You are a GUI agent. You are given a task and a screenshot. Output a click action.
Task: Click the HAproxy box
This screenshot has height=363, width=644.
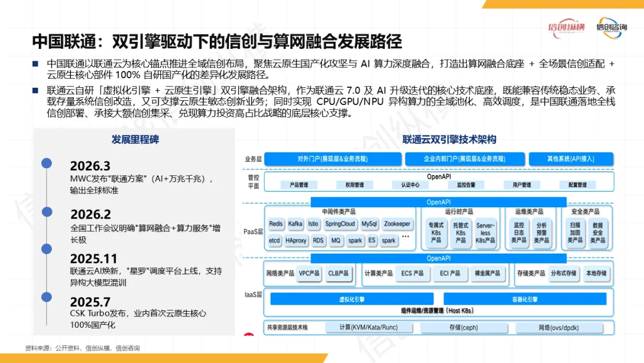pyautogui.click(x=296, y=241)
